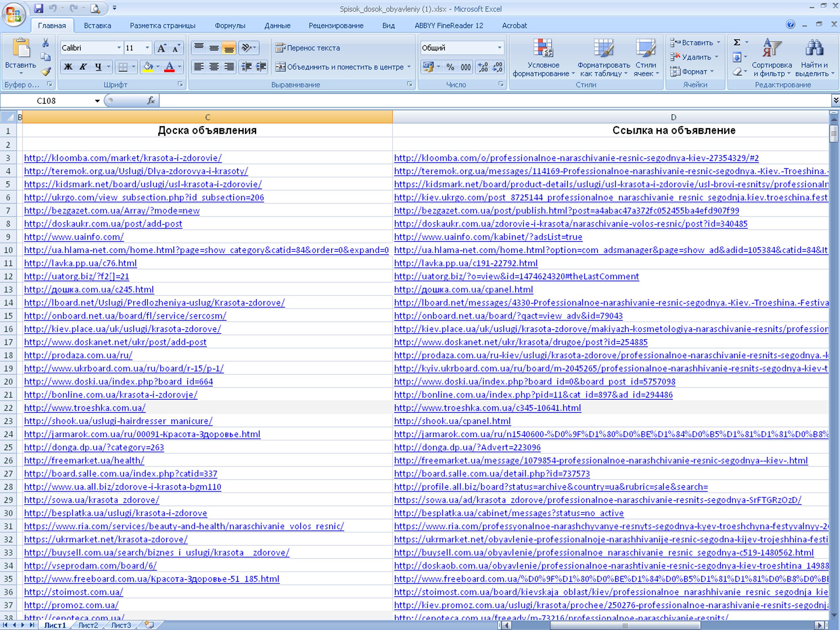Open the Формулы ribbon tab
The image size is (840, 630).
click(230, 25)
